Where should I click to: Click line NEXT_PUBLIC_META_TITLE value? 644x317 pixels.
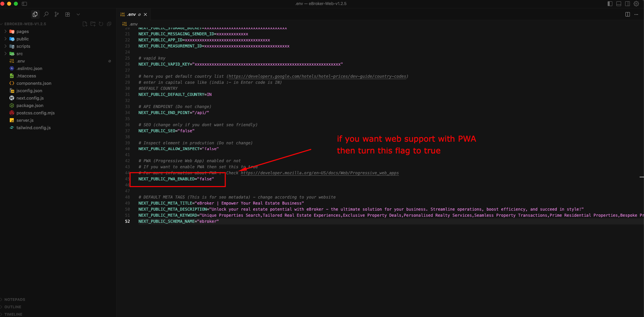click(249, 203)
